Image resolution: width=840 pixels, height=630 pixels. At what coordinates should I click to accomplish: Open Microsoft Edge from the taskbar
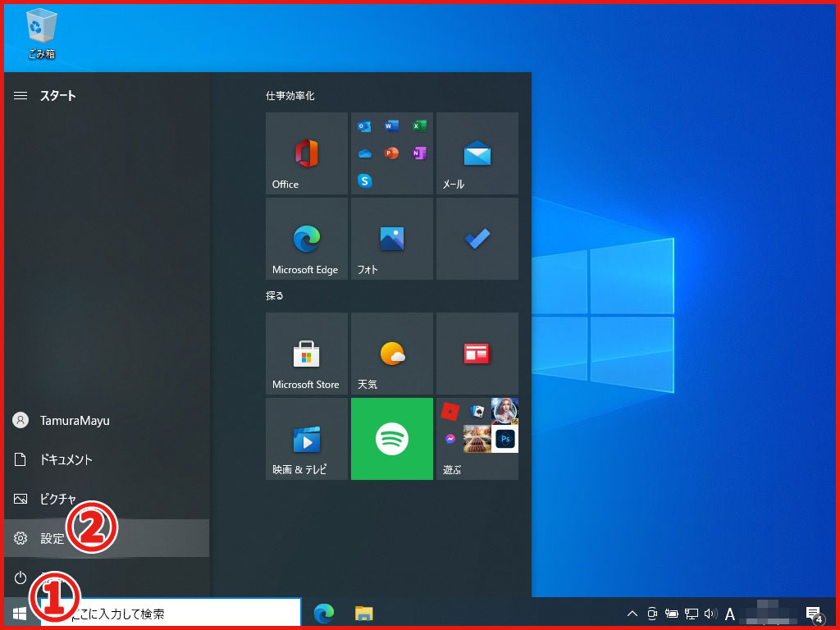coord(324,613)
